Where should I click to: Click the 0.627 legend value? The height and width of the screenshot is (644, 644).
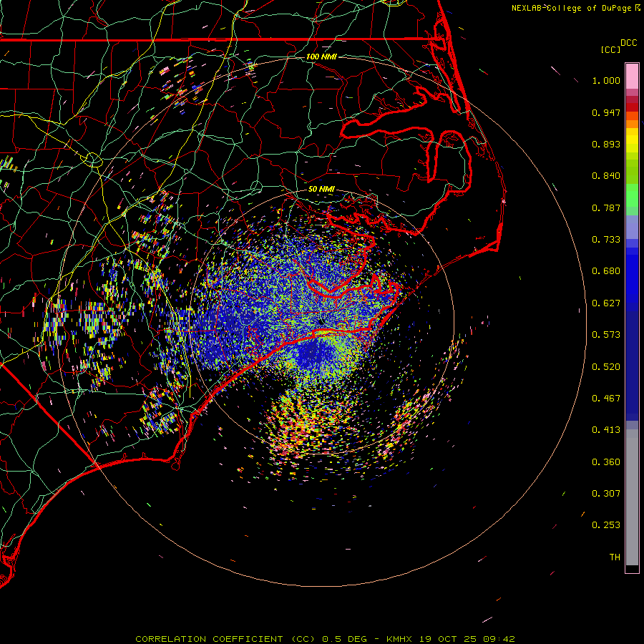606,303
